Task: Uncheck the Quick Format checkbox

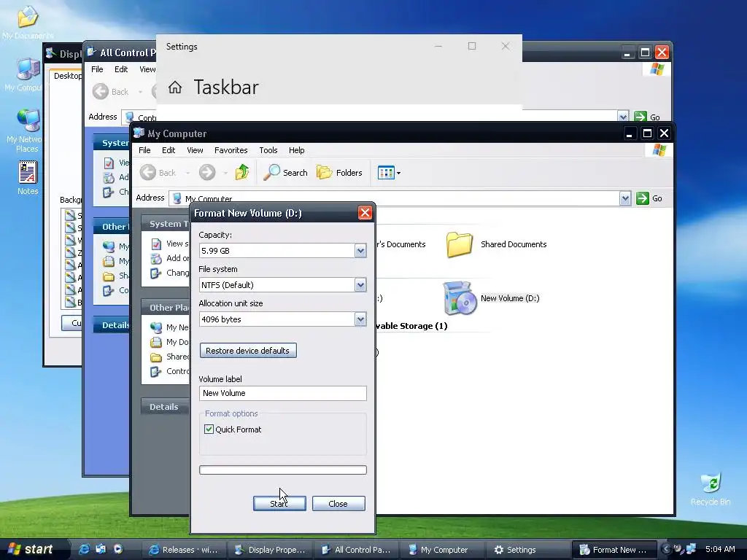Action: (x=209, y=429)
